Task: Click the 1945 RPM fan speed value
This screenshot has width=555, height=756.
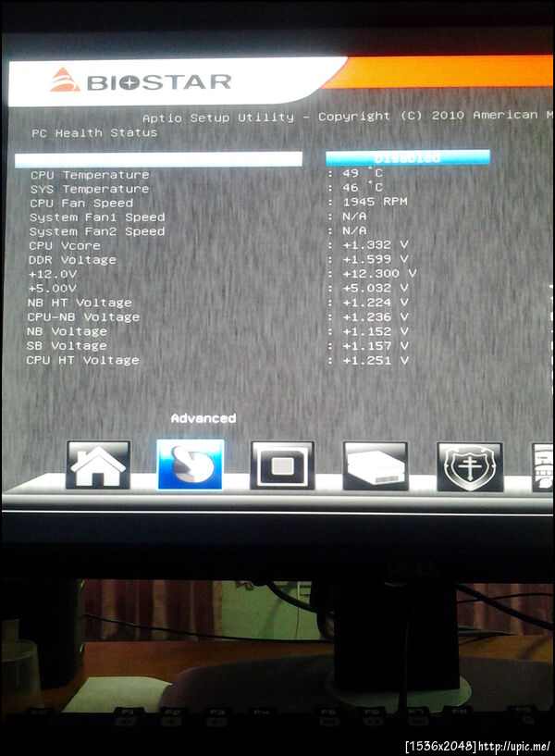Action: pos(375,201)
